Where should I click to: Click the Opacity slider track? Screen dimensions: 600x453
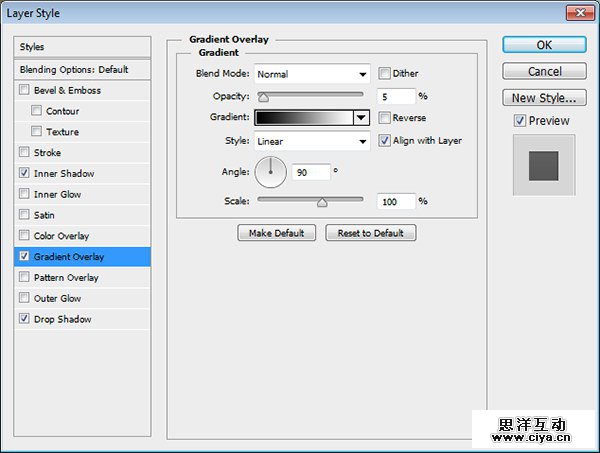click(x=310, y=97)
